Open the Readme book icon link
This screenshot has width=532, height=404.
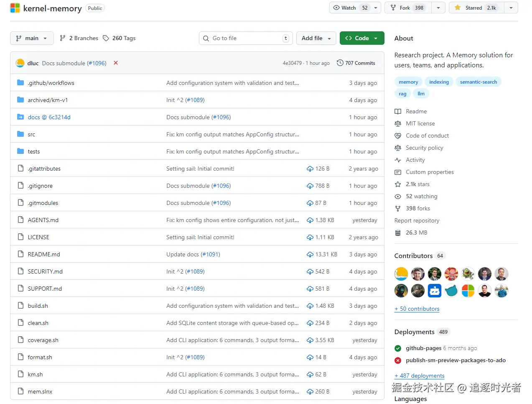point(398,111)
